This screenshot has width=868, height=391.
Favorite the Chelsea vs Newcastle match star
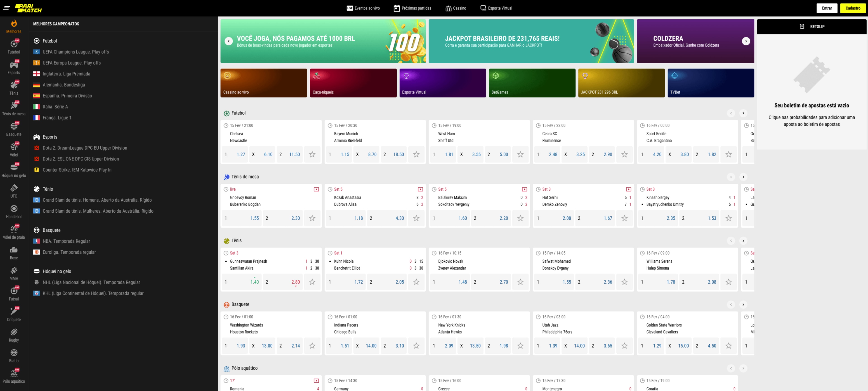(x=312, y=154)
